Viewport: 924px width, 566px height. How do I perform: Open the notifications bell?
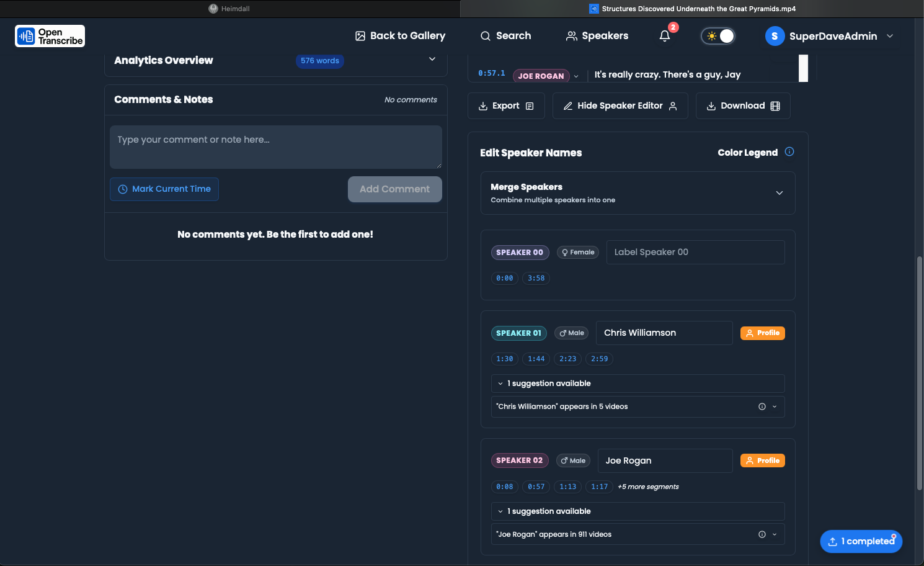(x=665, y=36)
